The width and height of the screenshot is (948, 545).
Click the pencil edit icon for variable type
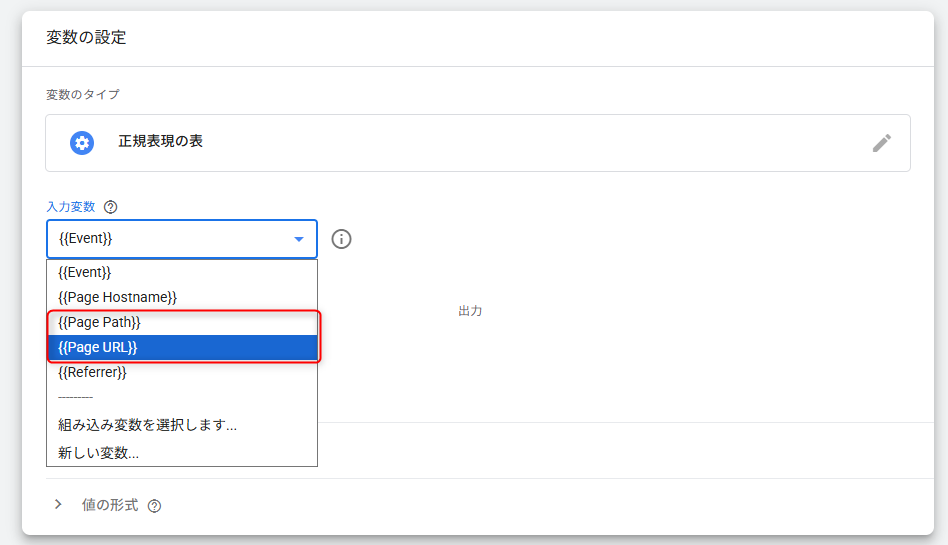[x=881, y=143]
